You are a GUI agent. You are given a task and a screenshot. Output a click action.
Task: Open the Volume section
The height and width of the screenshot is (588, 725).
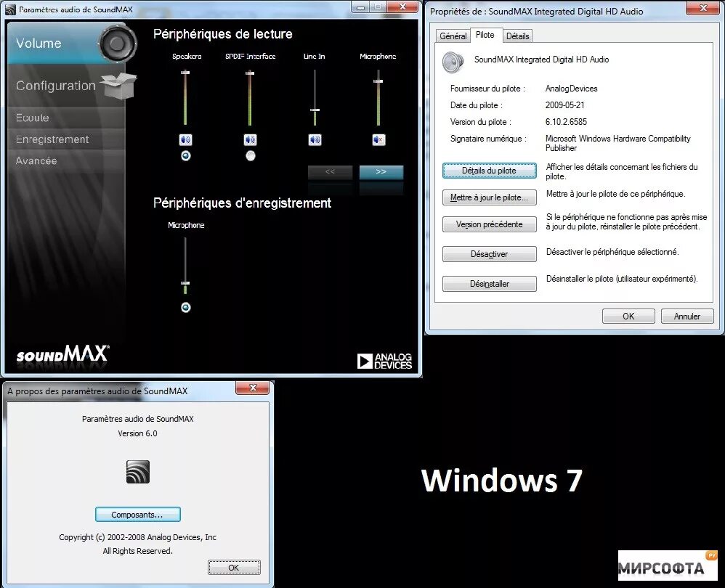pos(65,43)
